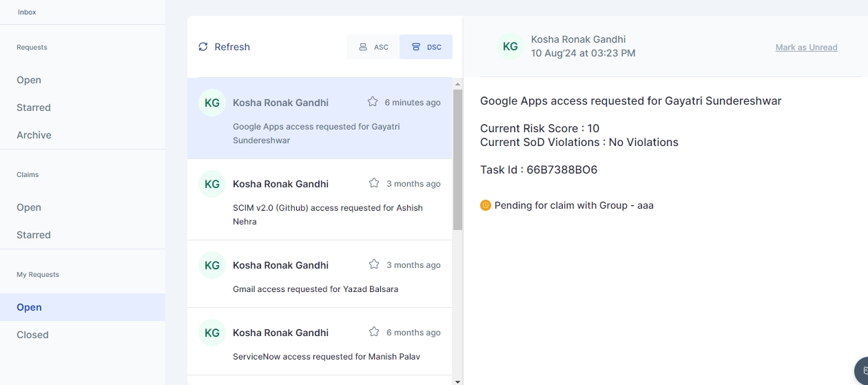Screen dimensions: 868x385
Task: Sort requests in ascending order with ASC
Action: [x=373, y=47]
